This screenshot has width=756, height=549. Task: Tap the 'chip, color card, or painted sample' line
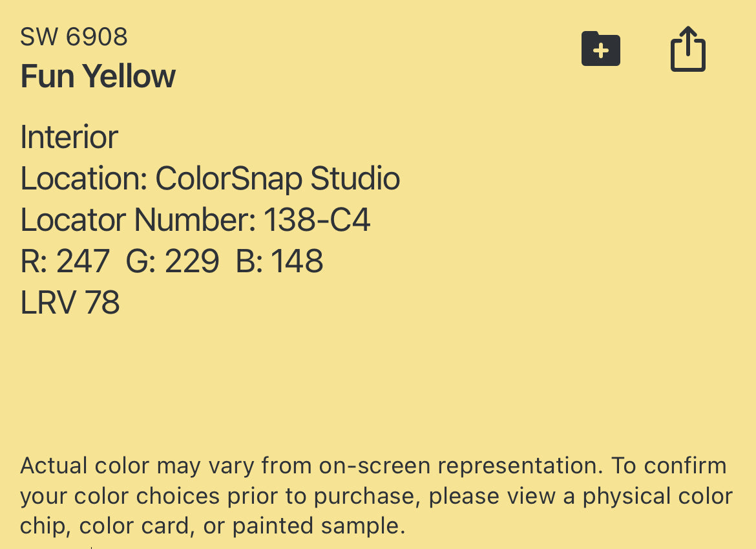point(213,526)
